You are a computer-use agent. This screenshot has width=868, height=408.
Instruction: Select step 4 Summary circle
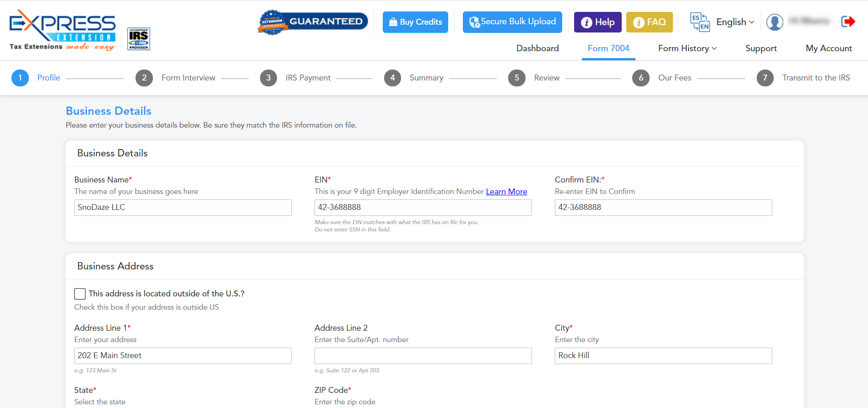pos(392,78)
